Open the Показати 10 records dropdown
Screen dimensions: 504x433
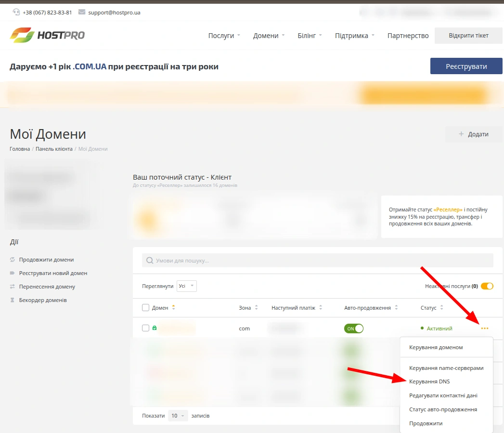pos(178,415)
